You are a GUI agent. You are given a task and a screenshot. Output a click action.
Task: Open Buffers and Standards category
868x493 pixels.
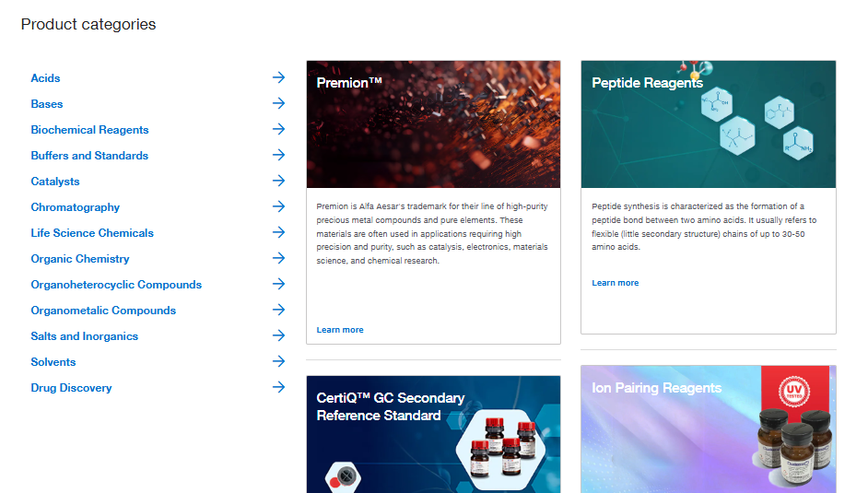coord(89,156)
